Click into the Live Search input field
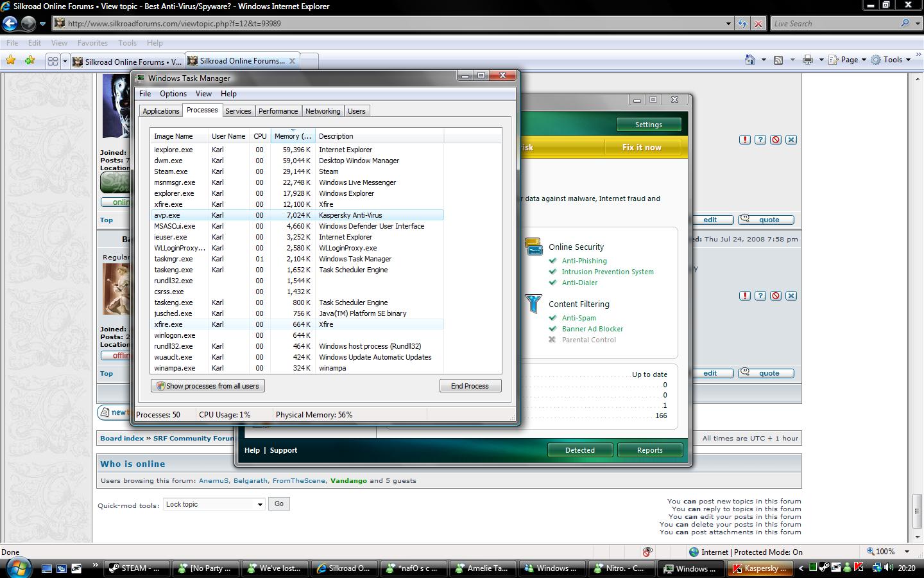Image resolution: width=924 pixels, height=578 pixels. 834,24
